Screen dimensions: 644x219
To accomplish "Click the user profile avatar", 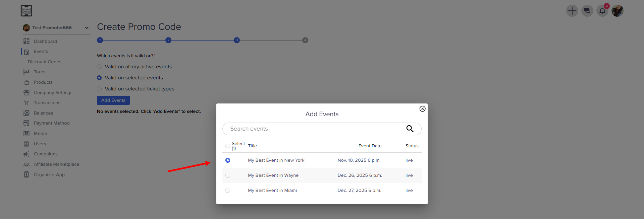I will (617, 11).
